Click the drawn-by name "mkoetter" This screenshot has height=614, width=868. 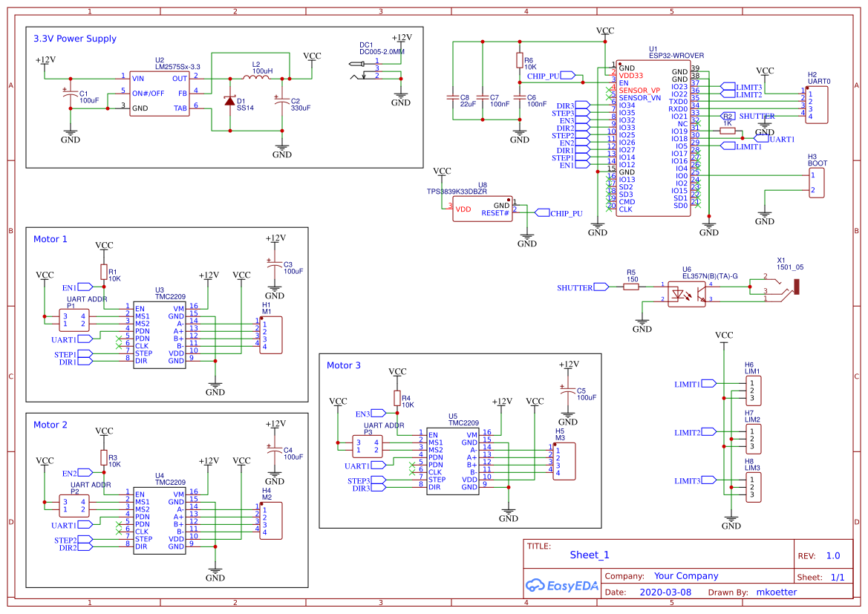click(777, 592)
